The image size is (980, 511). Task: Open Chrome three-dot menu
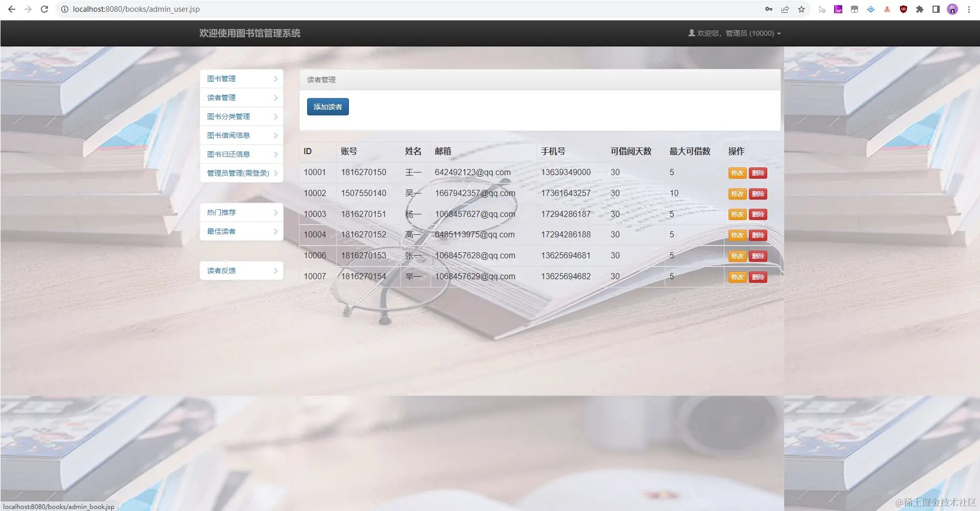[969, 9]
